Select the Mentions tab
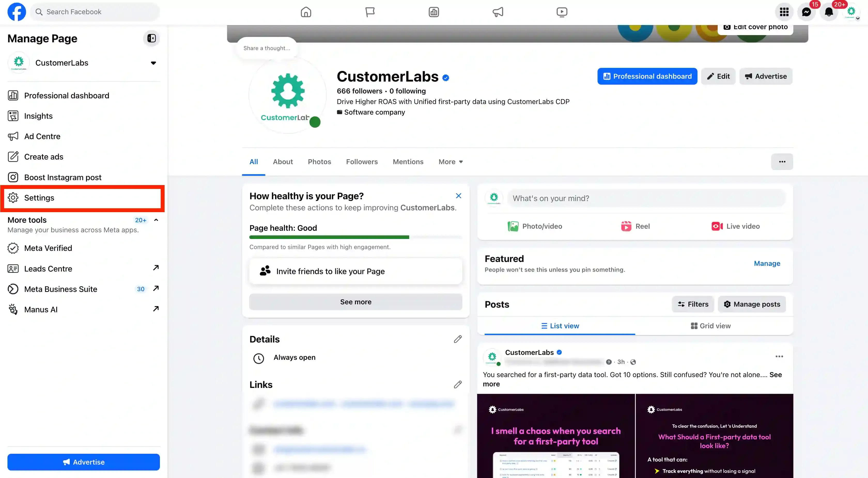 tap(408, 162)
